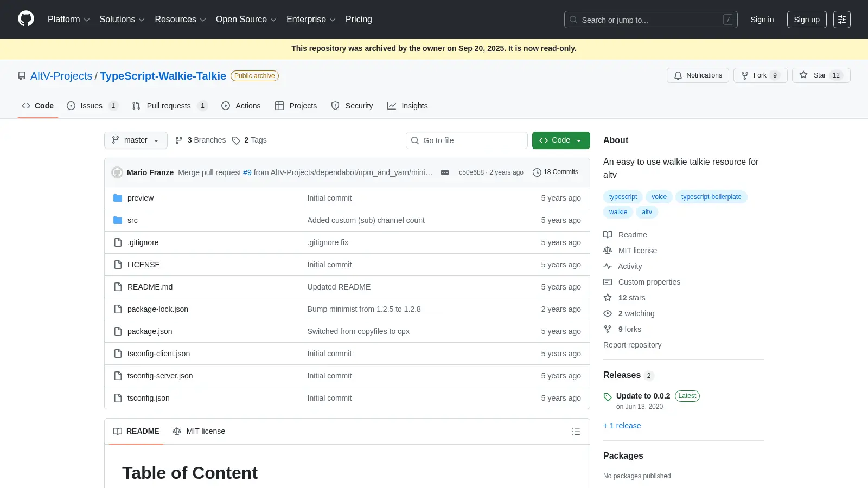This screenshot has width=868, height=488.
Task: Switch to Pull requests tab
Action: tap(170, 106)
